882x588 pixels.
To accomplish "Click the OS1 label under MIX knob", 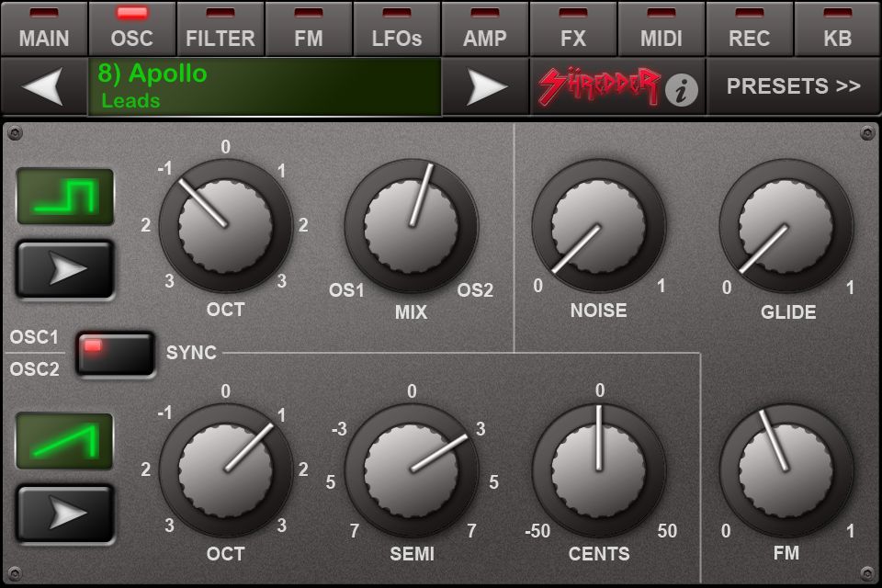I will tap(346, 290).
